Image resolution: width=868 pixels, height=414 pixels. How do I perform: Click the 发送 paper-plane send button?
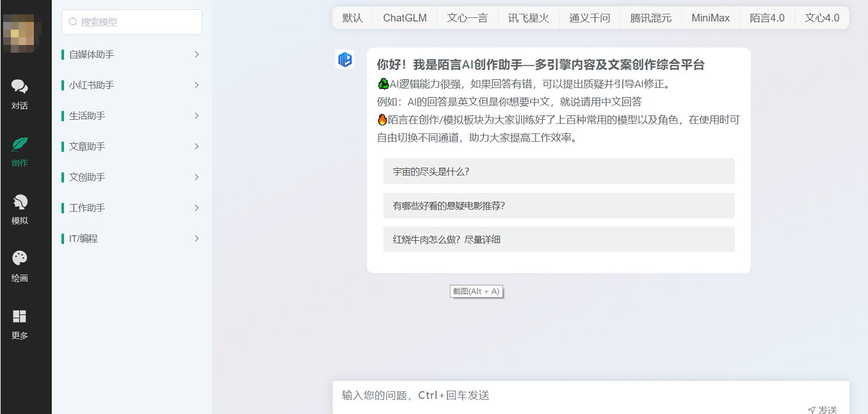coord(822,409)
